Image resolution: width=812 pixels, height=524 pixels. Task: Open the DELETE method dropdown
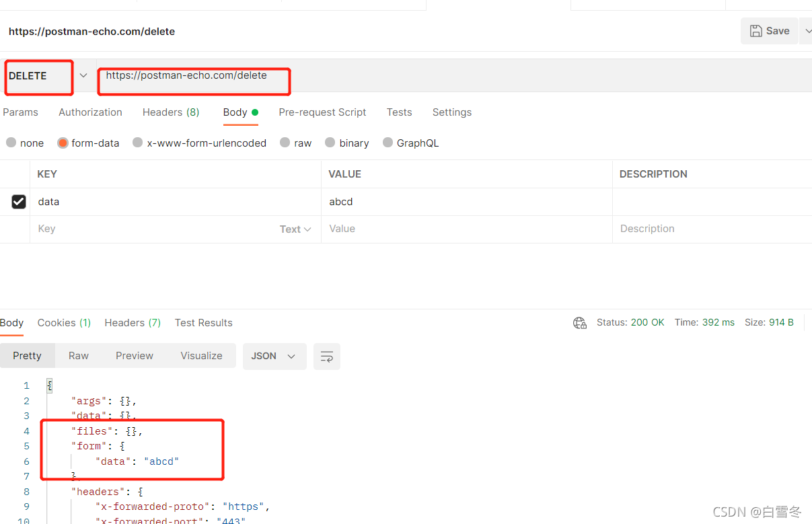[83, 75]
